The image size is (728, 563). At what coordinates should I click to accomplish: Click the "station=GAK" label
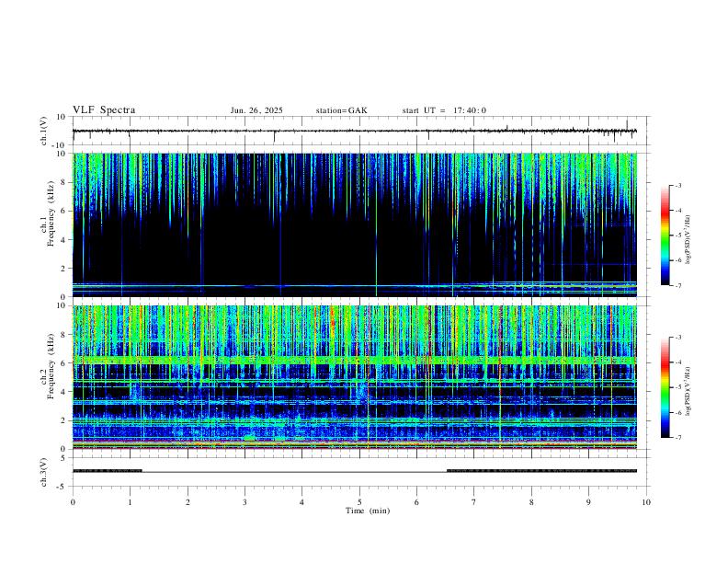coord(341,110)
